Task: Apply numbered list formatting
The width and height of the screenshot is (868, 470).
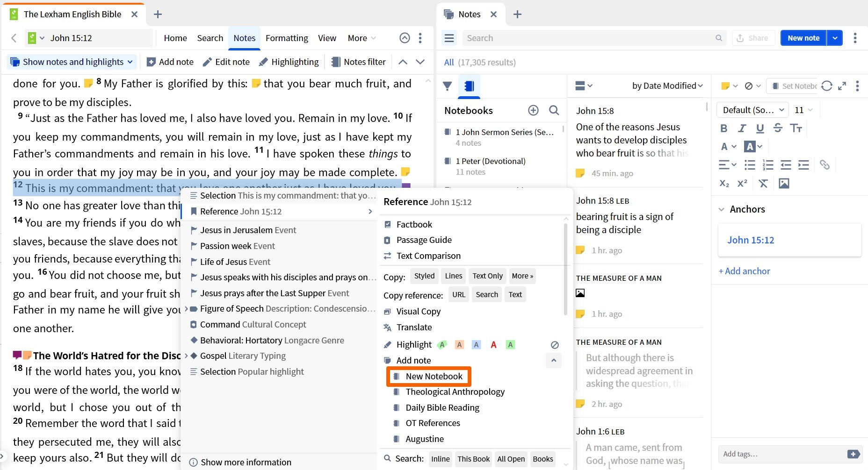Action: point(767,164)
